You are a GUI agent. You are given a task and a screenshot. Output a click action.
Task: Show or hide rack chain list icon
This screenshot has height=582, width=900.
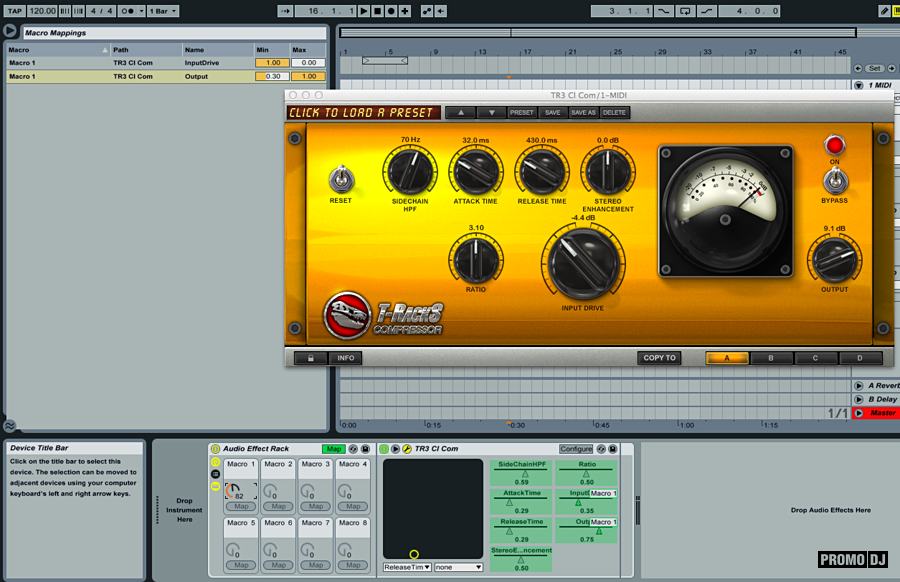coord(215,474)
